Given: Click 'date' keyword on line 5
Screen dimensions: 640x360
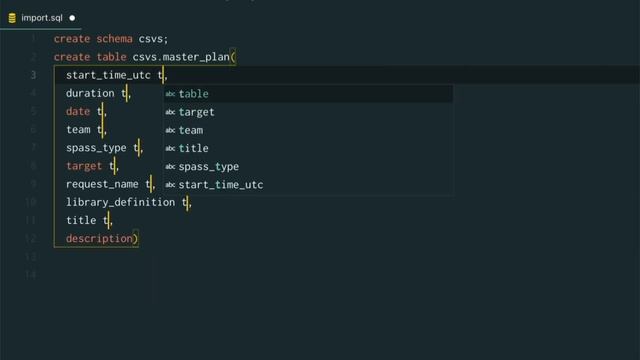Looking at the screenshot, I should 78,111.
